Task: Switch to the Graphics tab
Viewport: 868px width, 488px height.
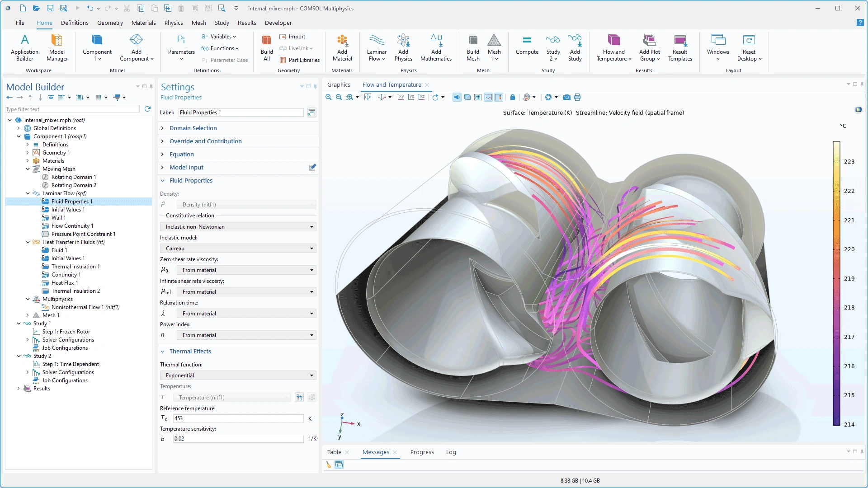Action: (x=339, y=85)
